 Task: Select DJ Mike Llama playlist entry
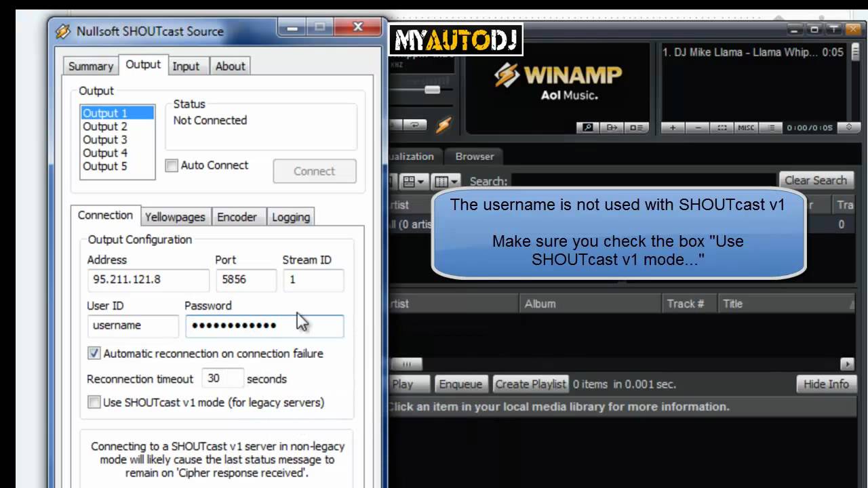click(x=753, y=52)
